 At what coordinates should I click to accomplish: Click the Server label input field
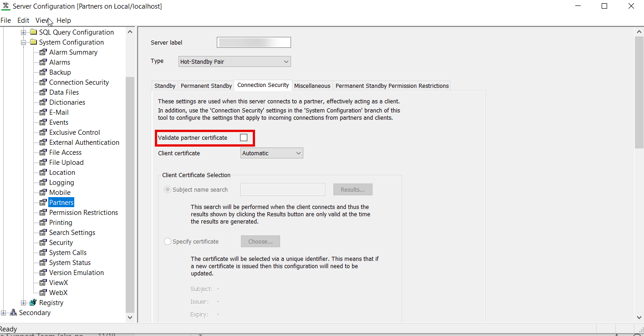[x=254, y=42]
